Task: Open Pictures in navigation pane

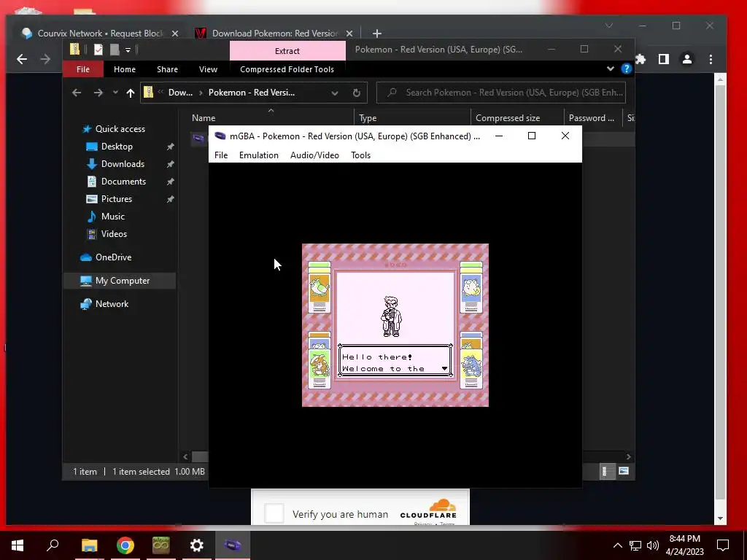Action: [x=116, y=199]
